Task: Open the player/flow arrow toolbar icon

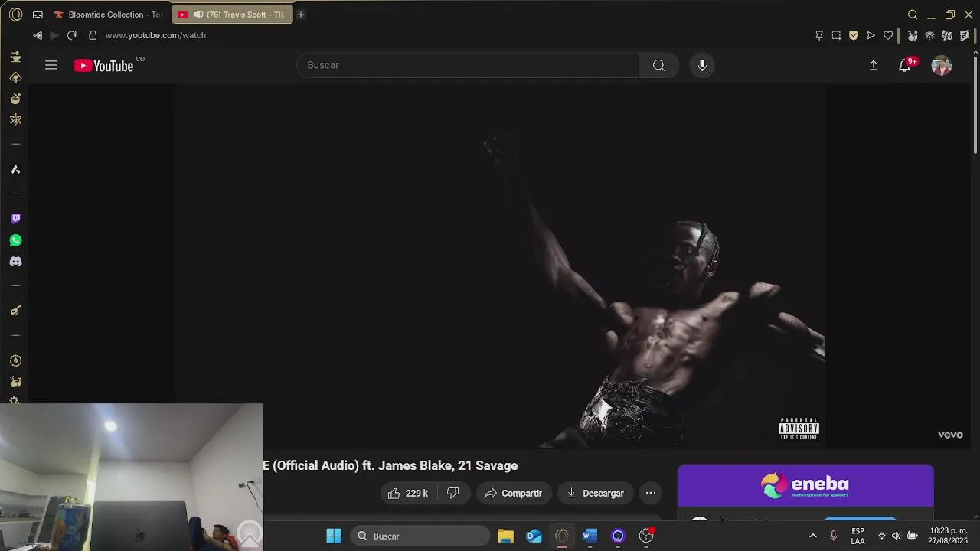Action: [x=871, y=35]
